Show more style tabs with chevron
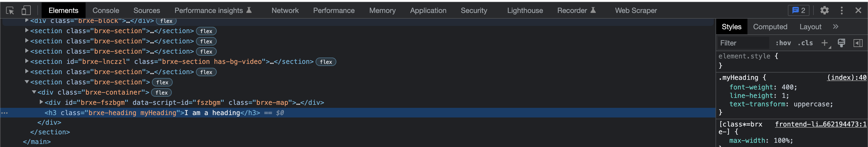 pos(836,27)
